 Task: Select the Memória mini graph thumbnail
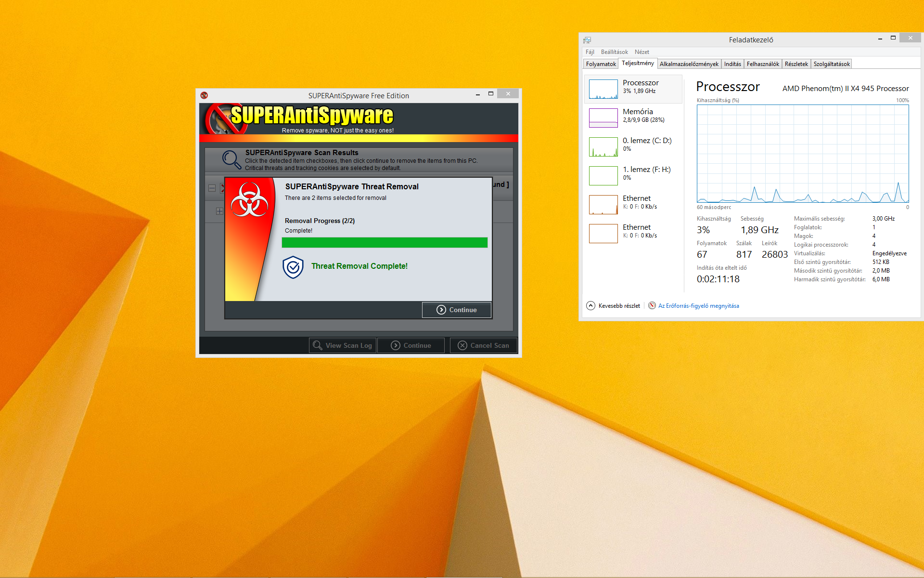[x=603, y=118]
